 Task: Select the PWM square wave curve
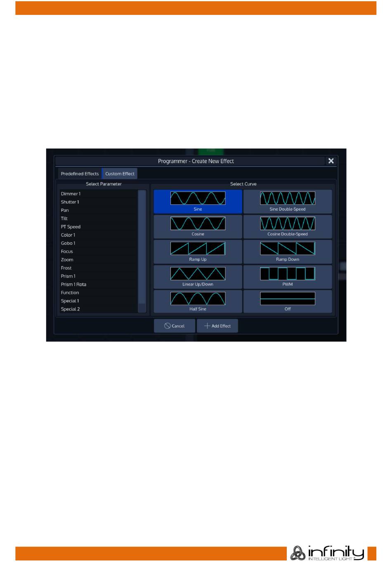(x=287, y=277)
